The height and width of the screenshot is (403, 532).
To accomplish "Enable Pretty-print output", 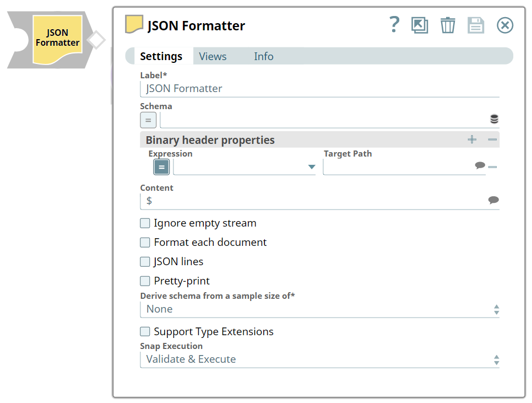I will click(145, 281).
